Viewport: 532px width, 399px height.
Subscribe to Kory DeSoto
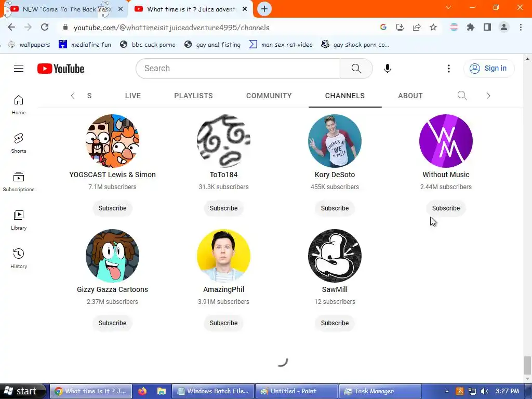coord(335,208)
